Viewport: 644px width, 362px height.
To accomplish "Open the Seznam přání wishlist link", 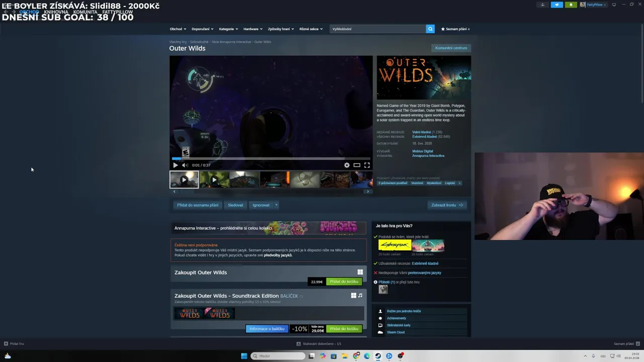I will pos(455,29).
